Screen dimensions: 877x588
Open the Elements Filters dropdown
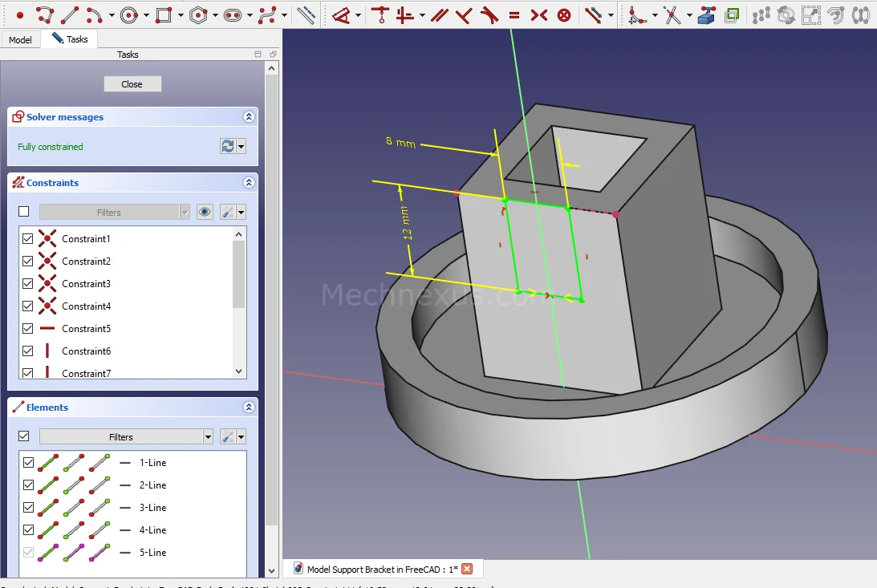(127, 437)
